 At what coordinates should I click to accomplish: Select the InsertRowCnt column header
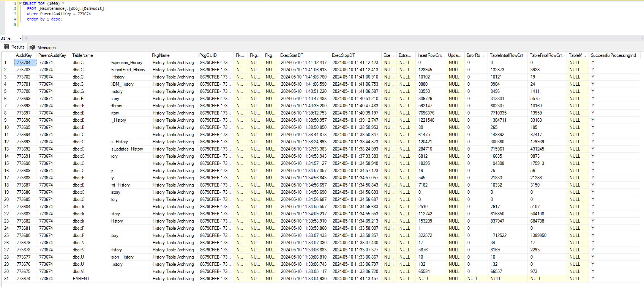430,55
